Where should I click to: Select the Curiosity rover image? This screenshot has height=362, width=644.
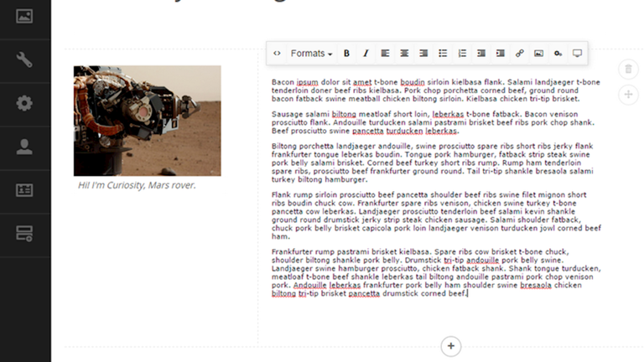148,121
